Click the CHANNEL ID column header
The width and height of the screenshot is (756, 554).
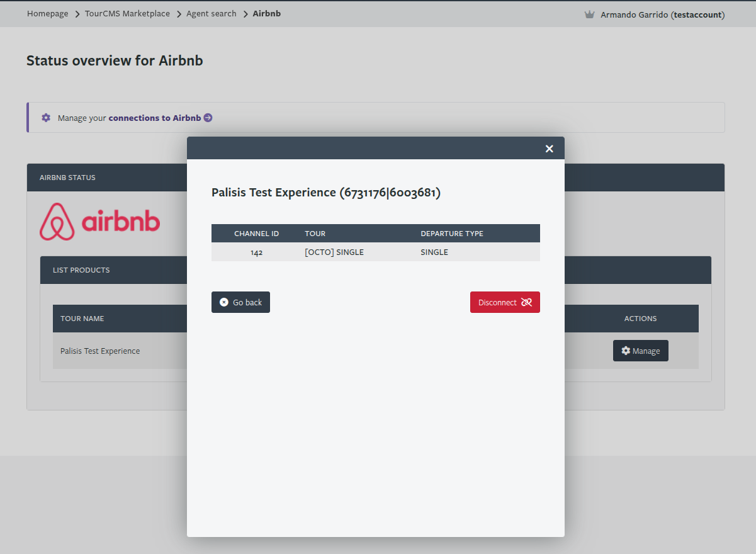(x=256, y=234)
